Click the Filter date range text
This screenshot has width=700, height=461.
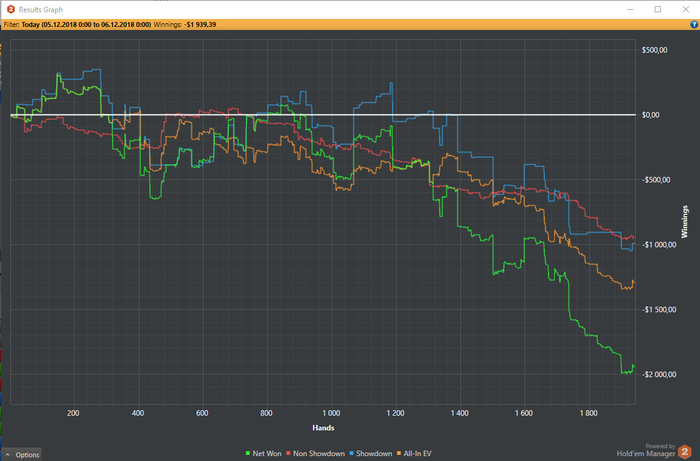click(x=86, y=25)
